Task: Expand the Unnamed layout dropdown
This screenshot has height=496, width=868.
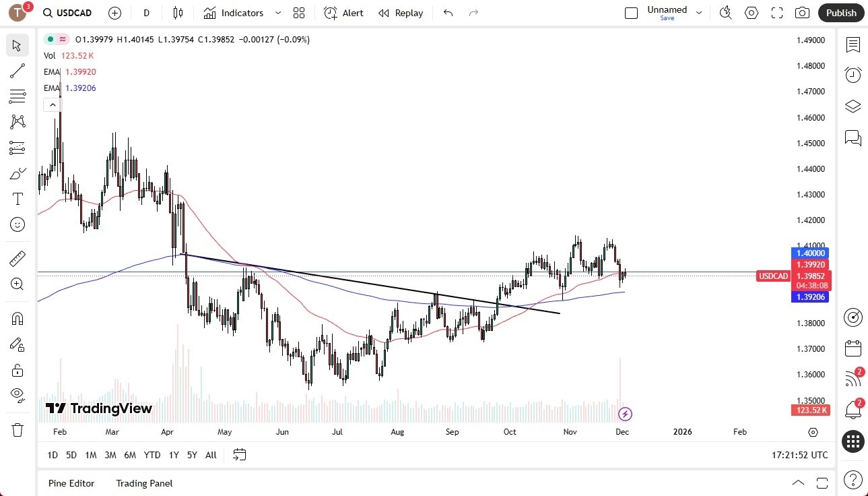Action: [x=699, y=13]
